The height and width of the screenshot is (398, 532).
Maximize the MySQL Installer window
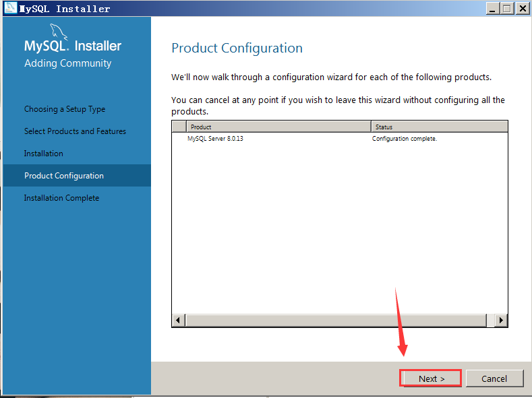(507, 9)
